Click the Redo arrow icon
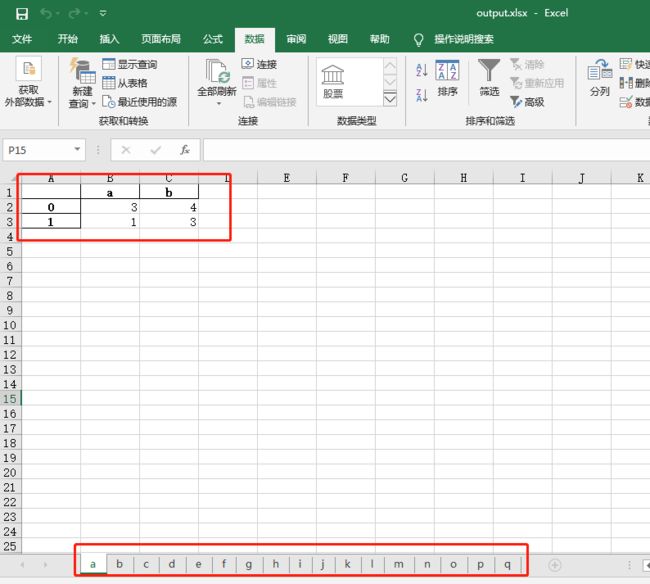The height and width of the screenshot is (584, 650). coord(74,14)
